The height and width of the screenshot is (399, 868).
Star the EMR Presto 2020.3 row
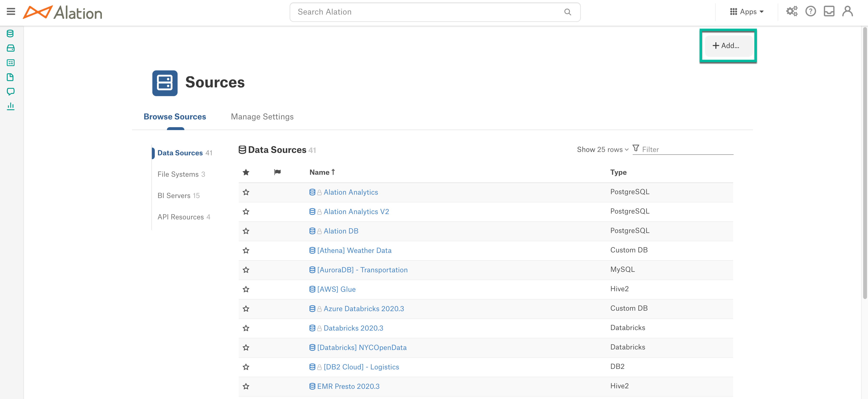(x=246, y=386)
